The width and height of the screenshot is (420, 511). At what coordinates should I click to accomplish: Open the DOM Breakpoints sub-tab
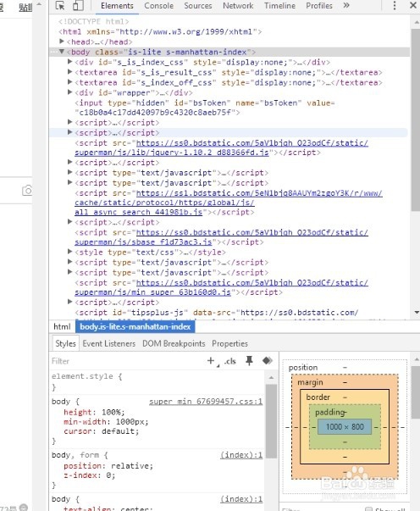coord(174,343)
